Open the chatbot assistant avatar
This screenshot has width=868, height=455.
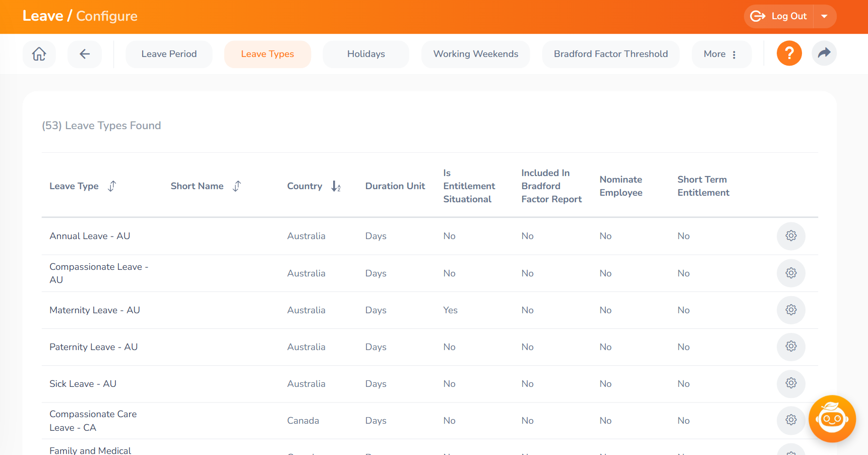click(x=832, y=419)
